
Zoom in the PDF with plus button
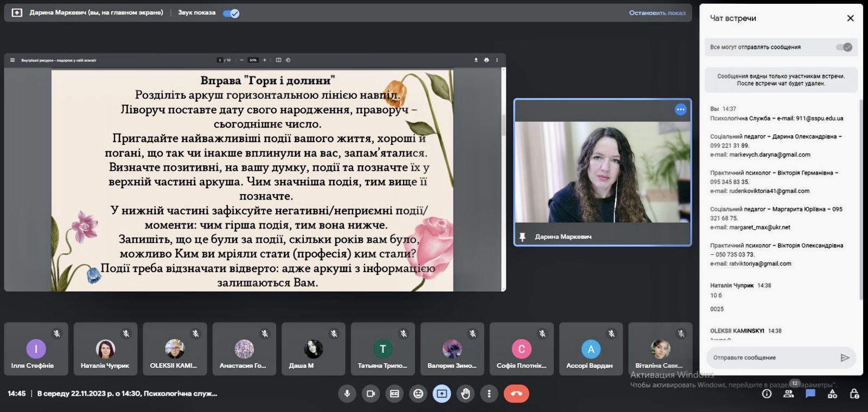[x=265, y=60]
